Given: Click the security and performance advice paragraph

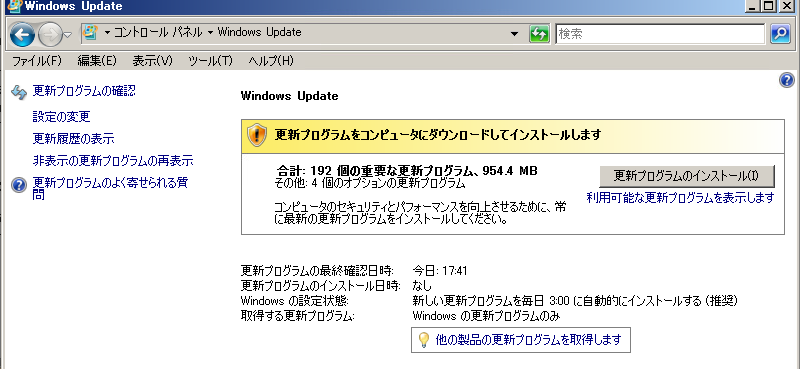Looking at the screenshot, I should (x=420, y=213).
